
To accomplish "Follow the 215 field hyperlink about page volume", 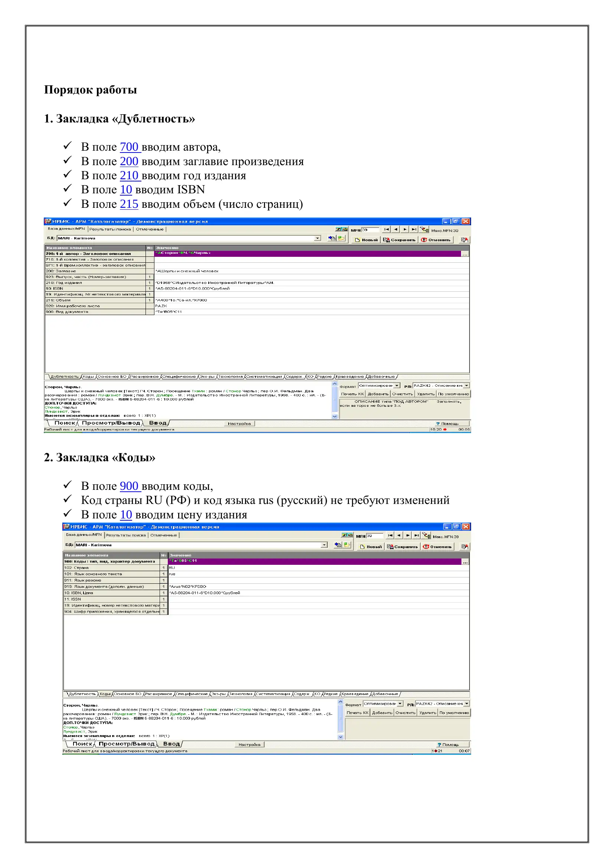I will click(129, 204).
